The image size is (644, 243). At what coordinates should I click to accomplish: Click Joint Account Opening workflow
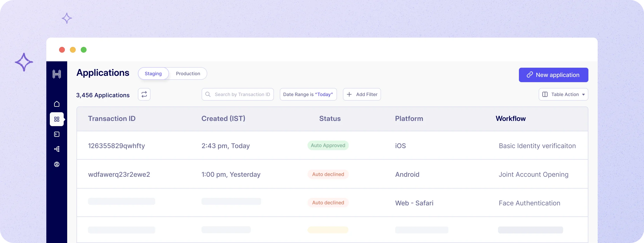click(533, 174)
